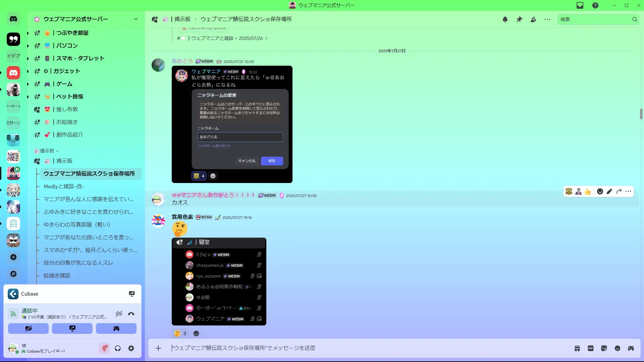The width and height of the screenshot is (644, 362).
Task: Toggle headphone deafen
Action: tap(118, 348)
